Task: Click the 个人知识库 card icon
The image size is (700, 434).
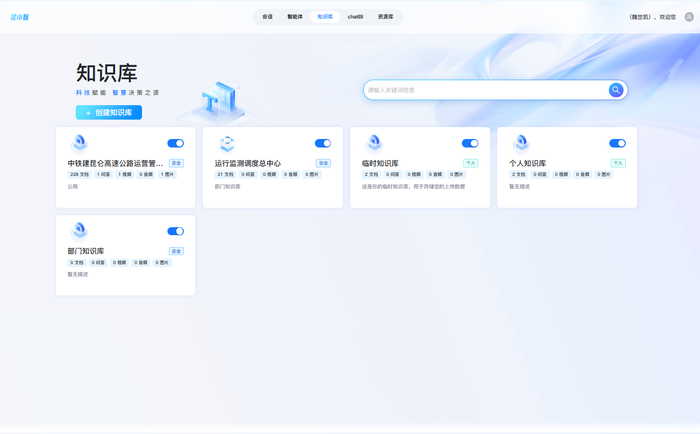Action: click(521, 143)
